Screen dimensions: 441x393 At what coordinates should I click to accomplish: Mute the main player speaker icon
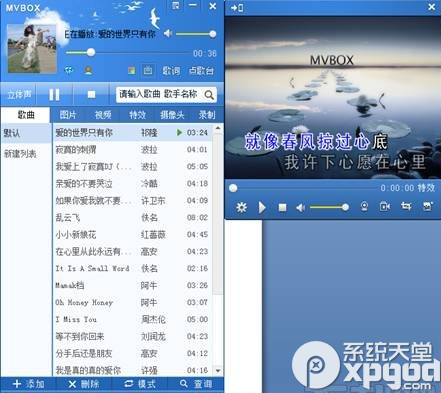(168, 33)
